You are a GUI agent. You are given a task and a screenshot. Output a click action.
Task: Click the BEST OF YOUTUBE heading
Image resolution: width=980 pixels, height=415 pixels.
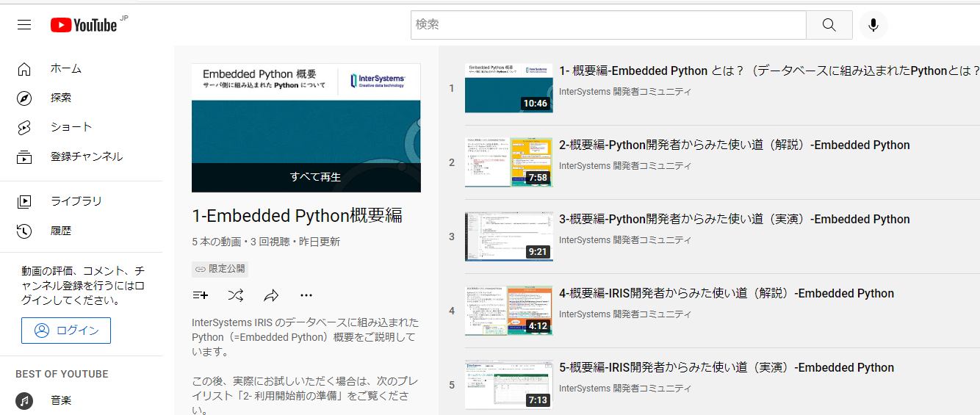[x=62, y=375]
